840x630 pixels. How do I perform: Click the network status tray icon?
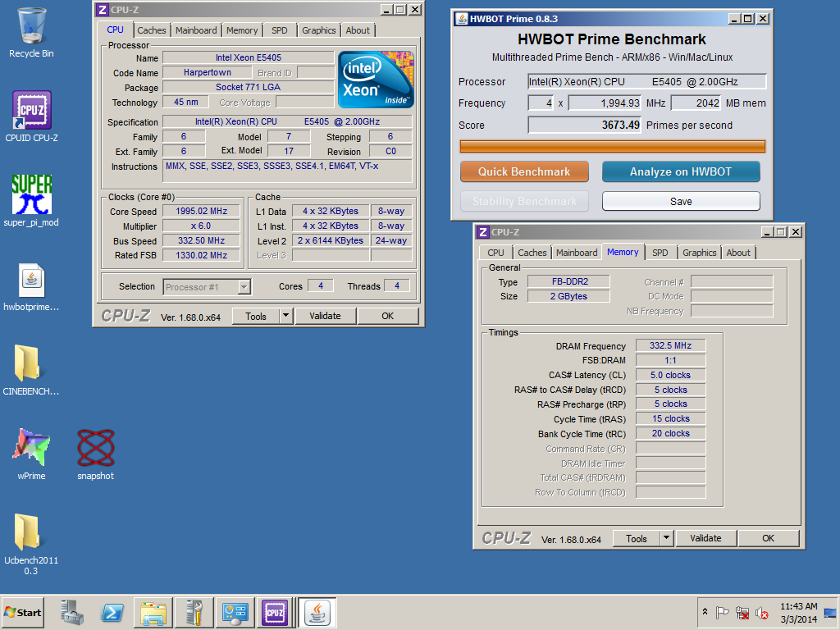[x=742, y=612]
